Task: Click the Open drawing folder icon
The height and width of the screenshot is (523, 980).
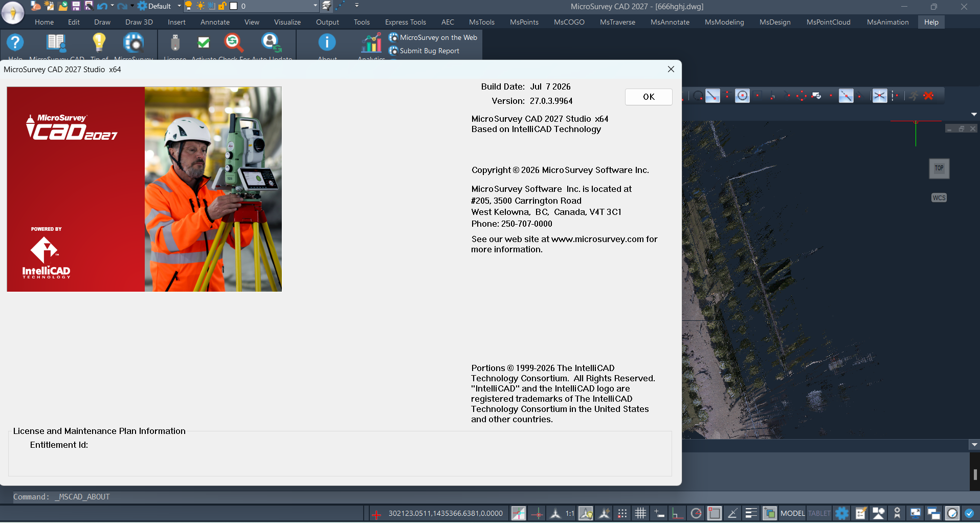Action: click(x=62, y=6)
